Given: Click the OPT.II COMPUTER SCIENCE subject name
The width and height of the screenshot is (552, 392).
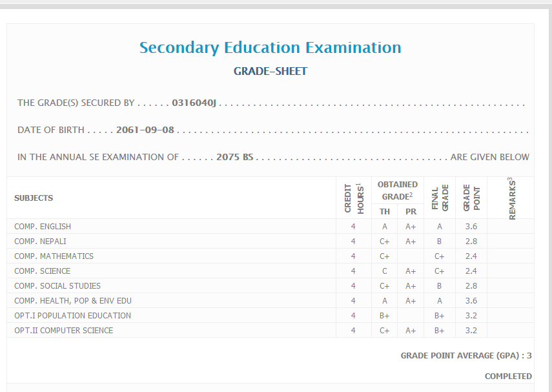Looking at the screenshot, I should [x=63, y=331].
